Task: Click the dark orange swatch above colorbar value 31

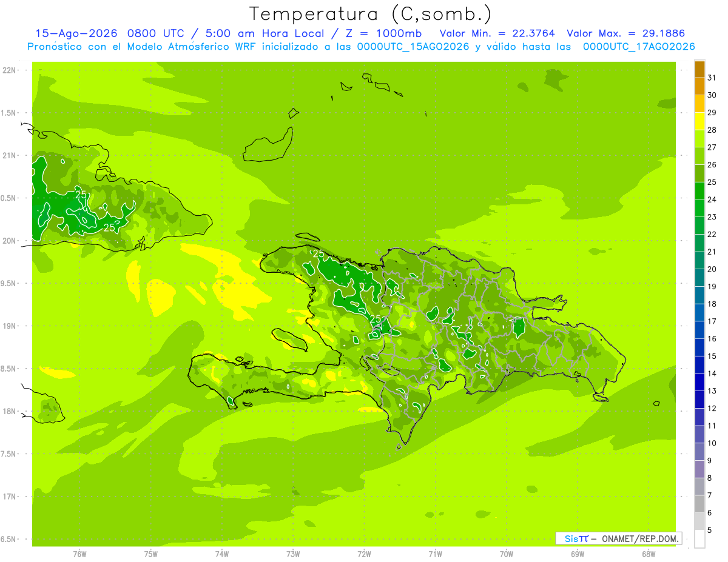Action: pos(699,69)
